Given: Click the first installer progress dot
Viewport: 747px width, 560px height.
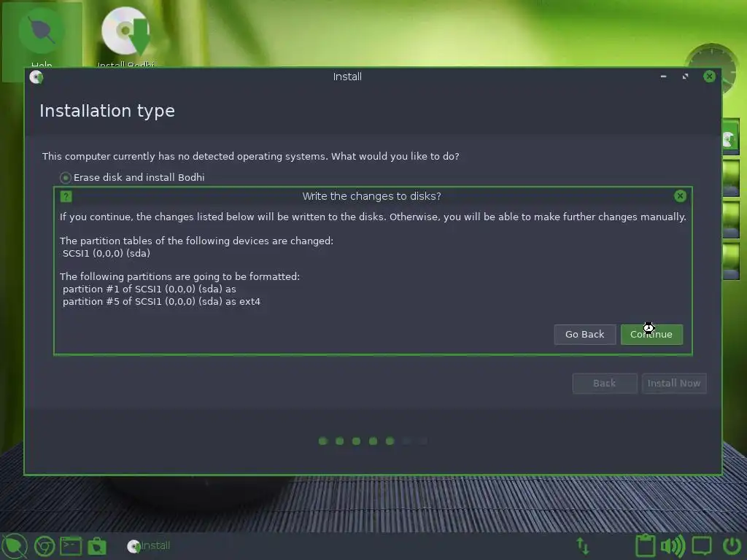Looking at the screenshot, I should pyautogui.click(x=323, y=441).
